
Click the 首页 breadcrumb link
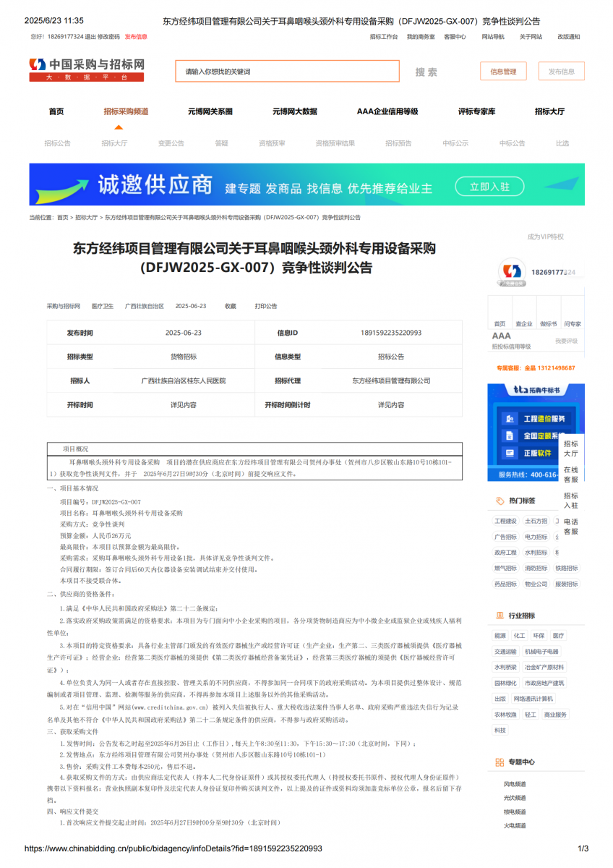point(63,217)
